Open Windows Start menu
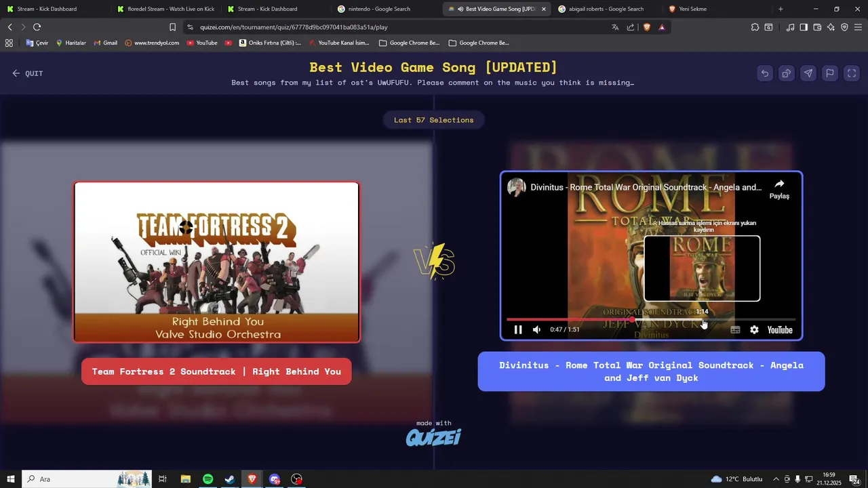868x488 pixels. pyautogui.click(x=11, y=479)
